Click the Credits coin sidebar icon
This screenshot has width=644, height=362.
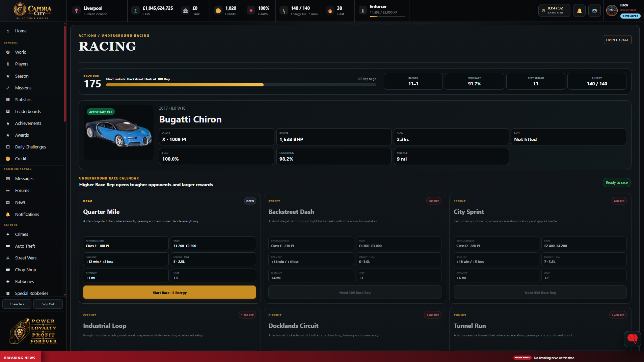[x=8, y=159]
